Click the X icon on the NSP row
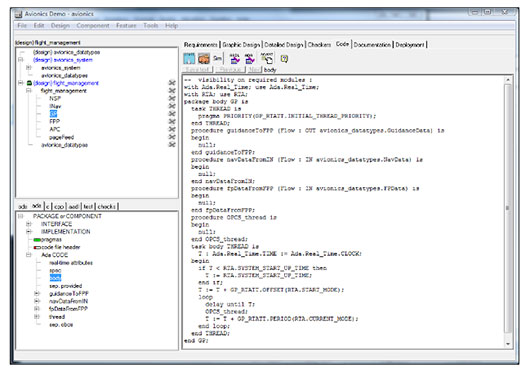The height and width of the screenshot is (369, 530). click(x=172, y=98)
